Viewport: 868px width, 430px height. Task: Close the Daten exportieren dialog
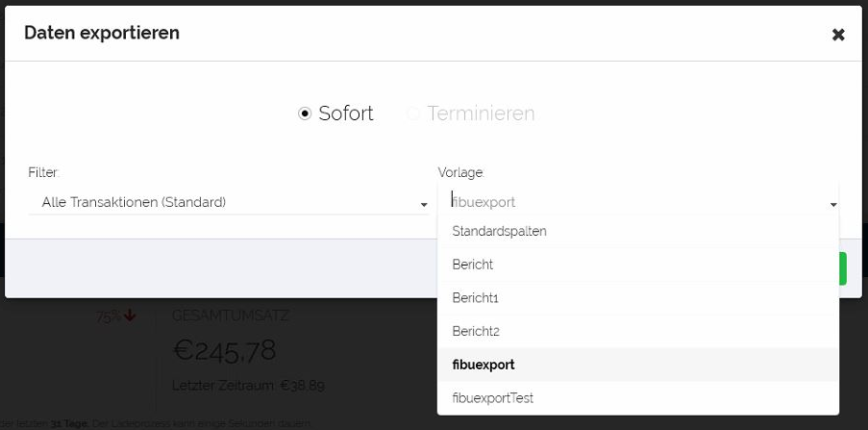click(x=837, y=35)
